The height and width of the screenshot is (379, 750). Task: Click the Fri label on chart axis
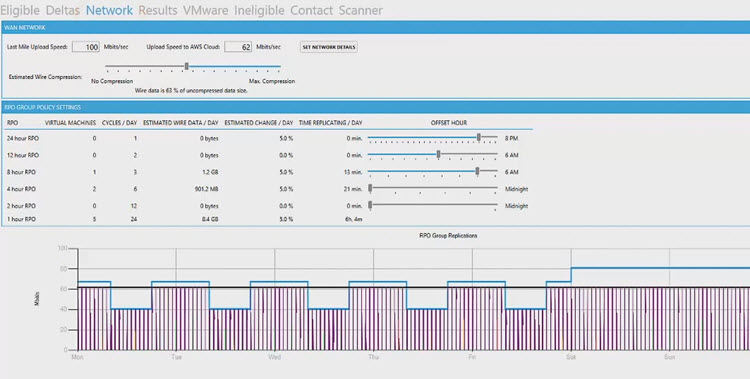(472, 357)
